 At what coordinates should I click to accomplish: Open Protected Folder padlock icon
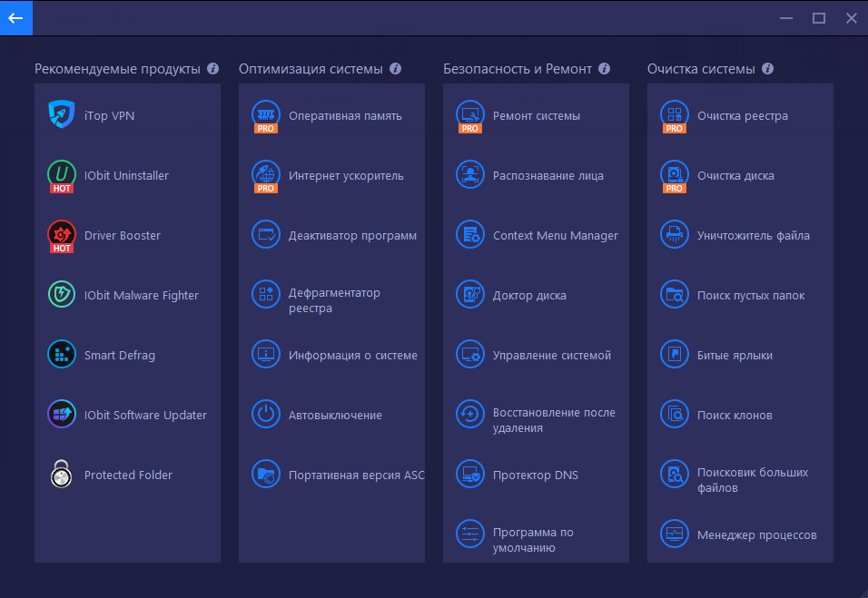point(62,474)
